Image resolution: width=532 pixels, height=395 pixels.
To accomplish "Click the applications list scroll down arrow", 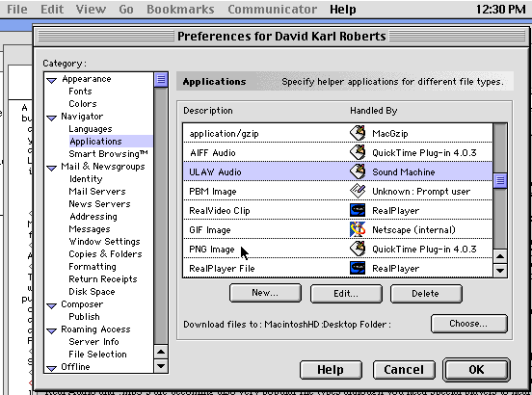I will click(x=500, y=271).
